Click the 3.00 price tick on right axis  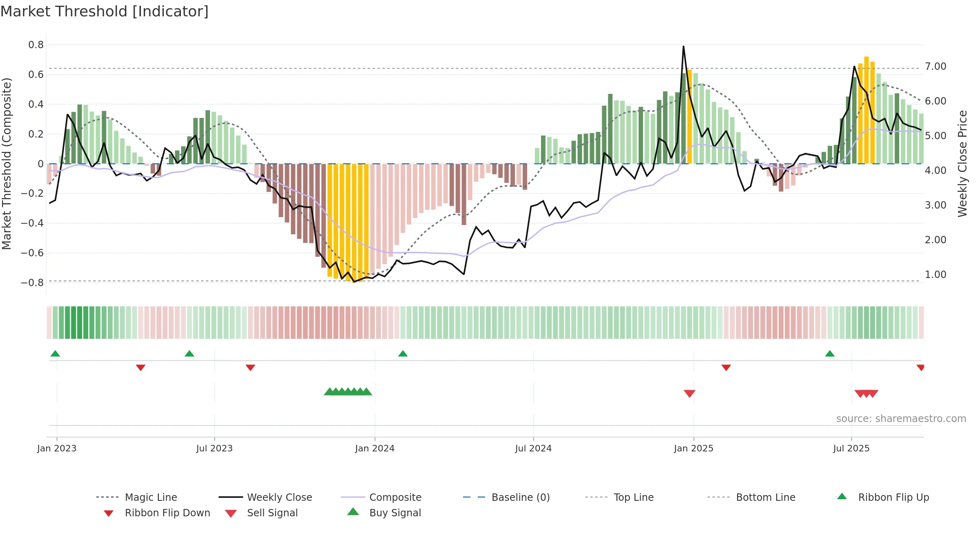[x=935, y=205]
